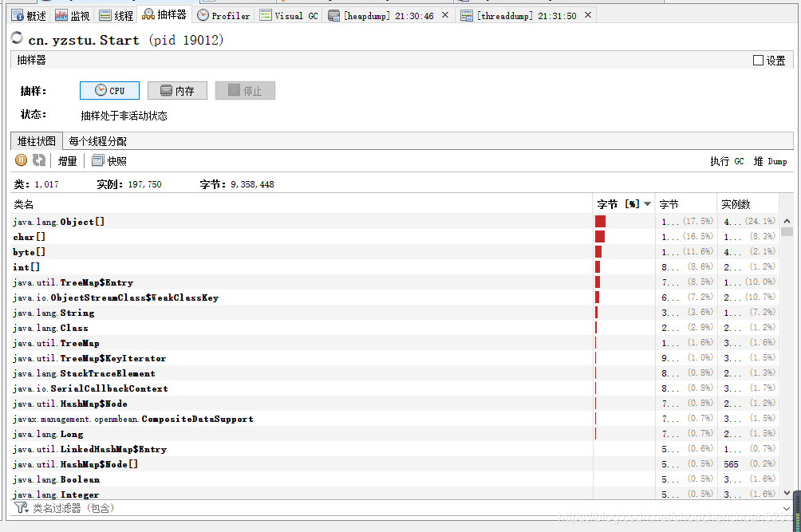
Task: Click the class name filter funnel icon
Action: [21, 507]
